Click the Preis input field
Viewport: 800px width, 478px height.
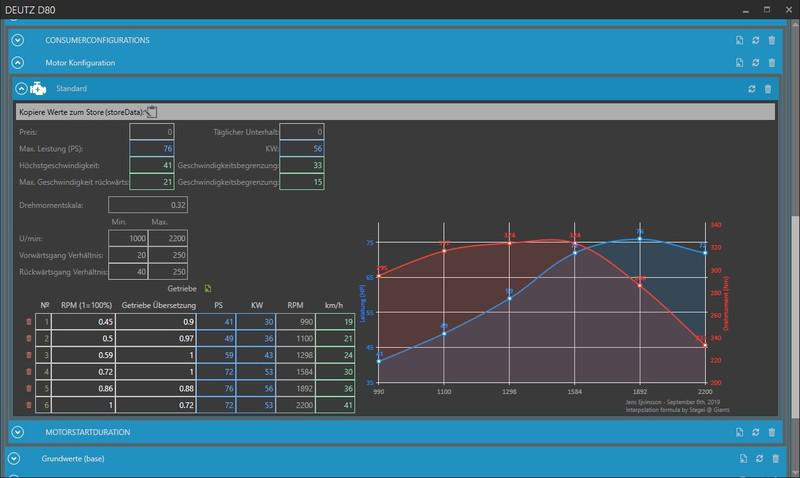153,132
